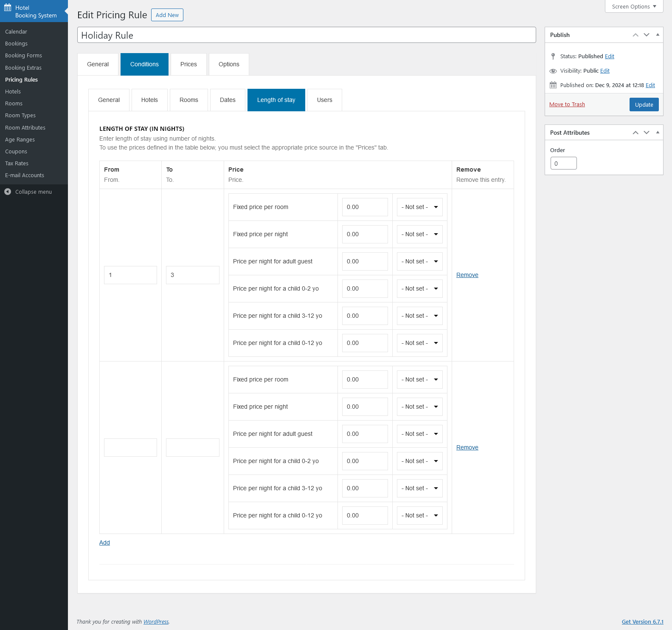Switch to the top-level General tab

point(98,64)
